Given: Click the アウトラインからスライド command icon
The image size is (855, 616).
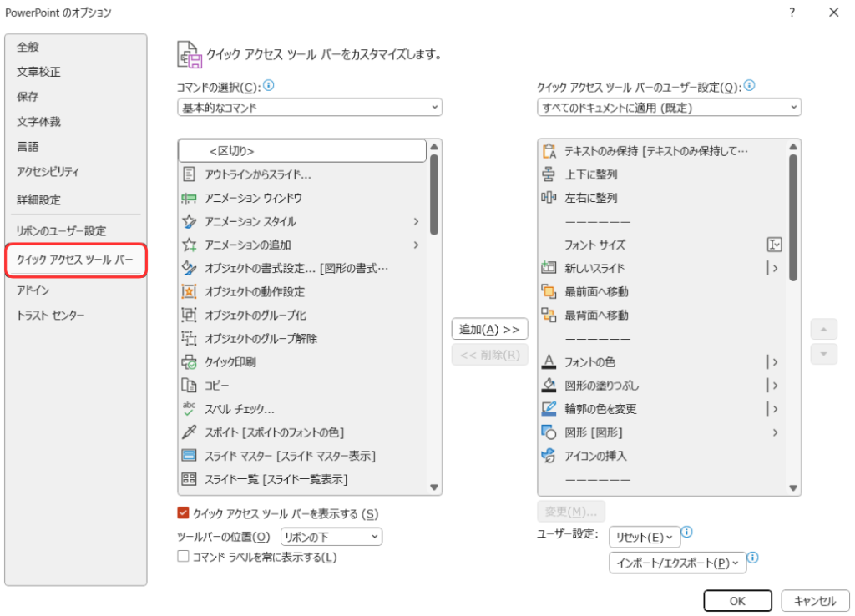Looking at the screenshot, I should pyautogui.click(x=189, y=174).
